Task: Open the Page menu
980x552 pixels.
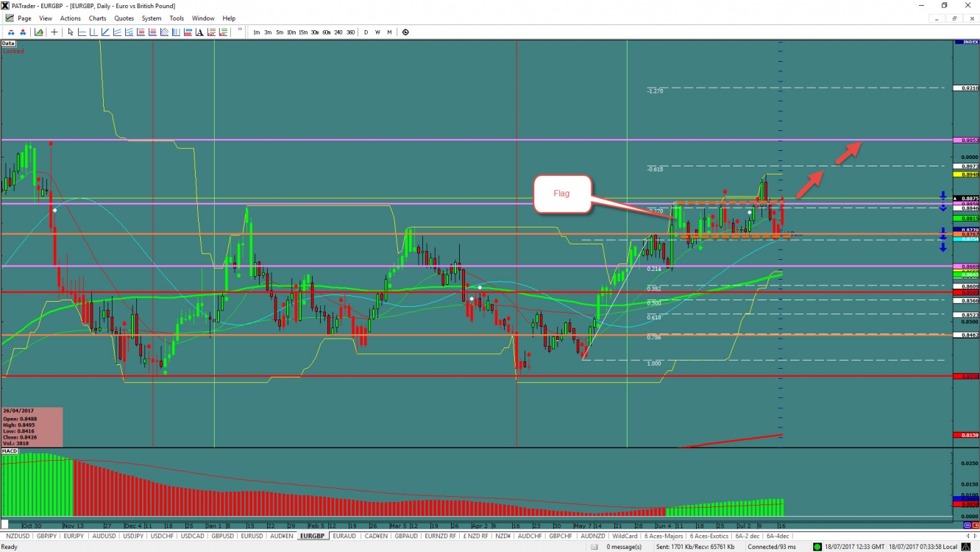Action: tap(24, 18)
